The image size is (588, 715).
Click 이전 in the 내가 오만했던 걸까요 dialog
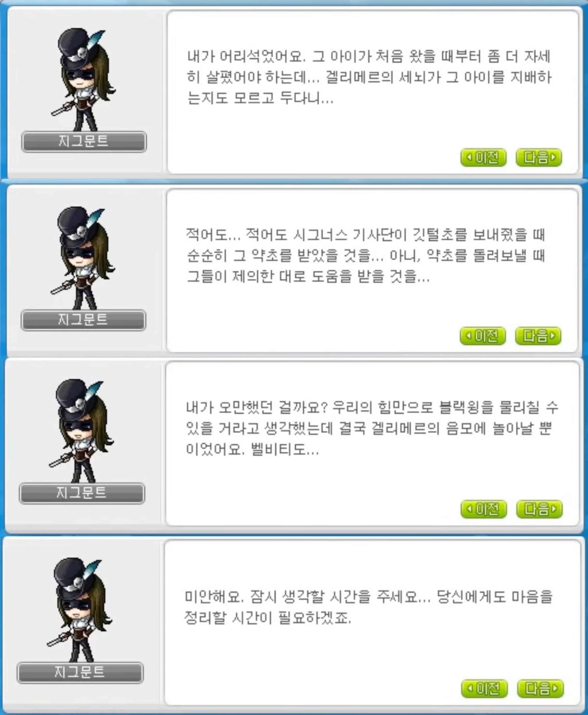pyautogui.click(x=484, y=509)
